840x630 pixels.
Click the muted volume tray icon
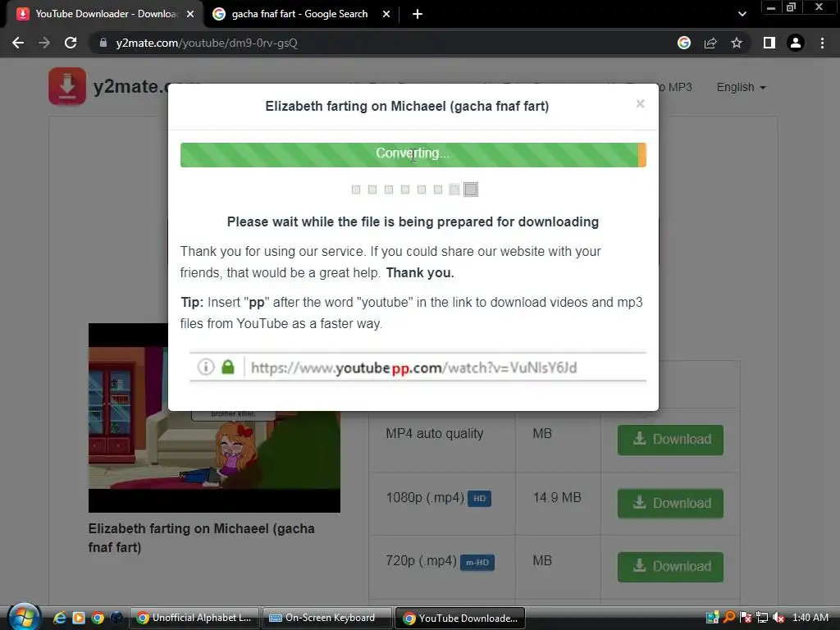click(x=778, y=618)
